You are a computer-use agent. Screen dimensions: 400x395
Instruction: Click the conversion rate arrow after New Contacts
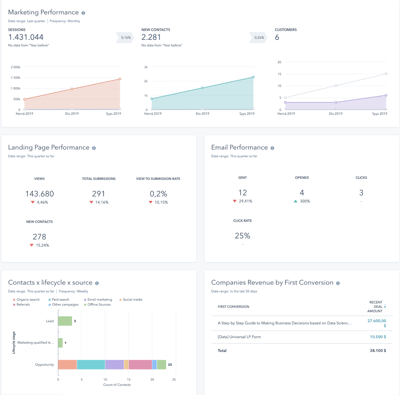tap(258, 38)
